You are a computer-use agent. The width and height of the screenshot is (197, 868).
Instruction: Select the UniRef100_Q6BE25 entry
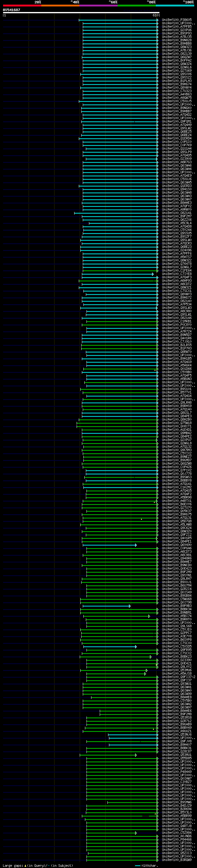pos(176,132)
